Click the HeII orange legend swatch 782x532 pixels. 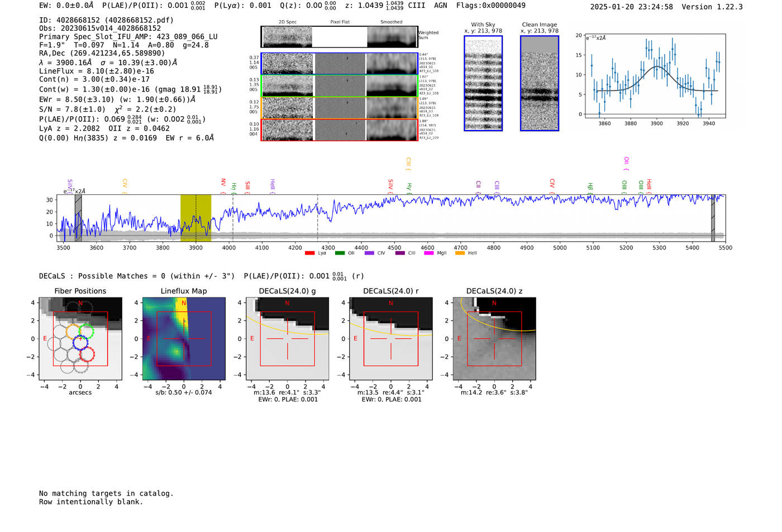tap(460, 253)
